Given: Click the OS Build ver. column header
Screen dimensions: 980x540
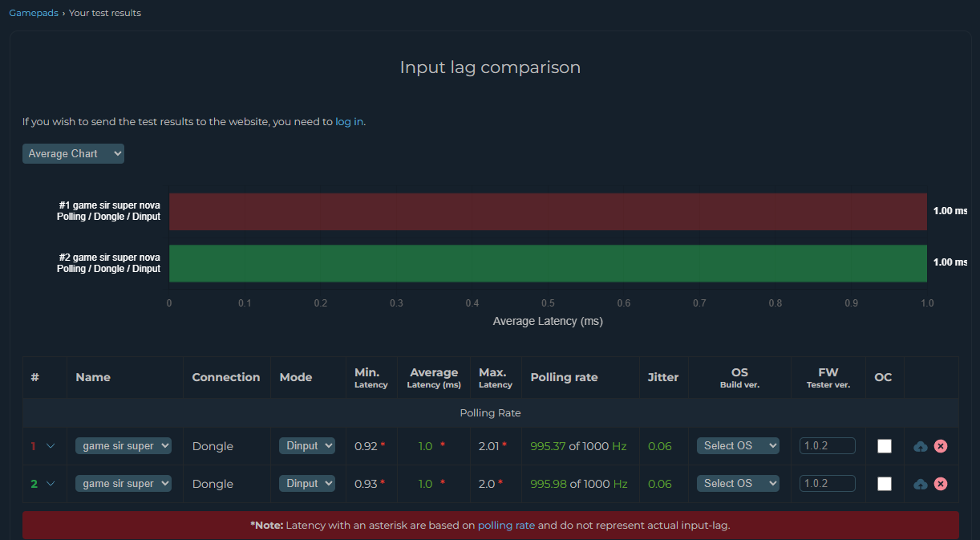Looking at the screenshot, I should tap(739, 378).
